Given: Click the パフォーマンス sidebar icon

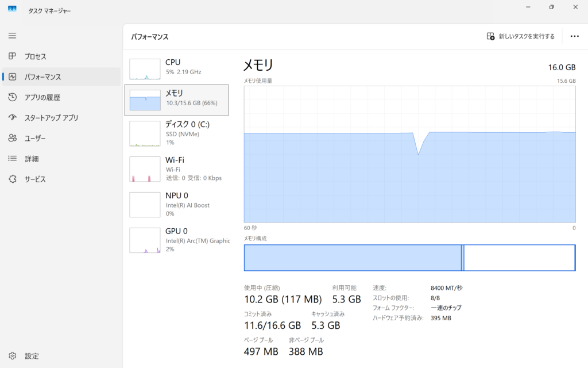Looking at the screenshot, I should (x=13, y=76).
